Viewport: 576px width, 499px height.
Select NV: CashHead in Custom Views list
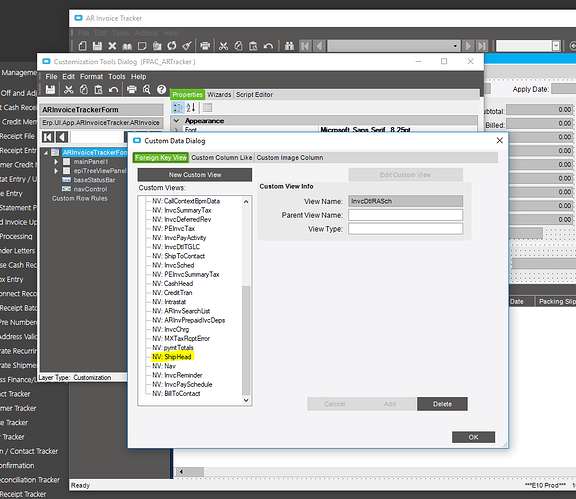point(172,284)
